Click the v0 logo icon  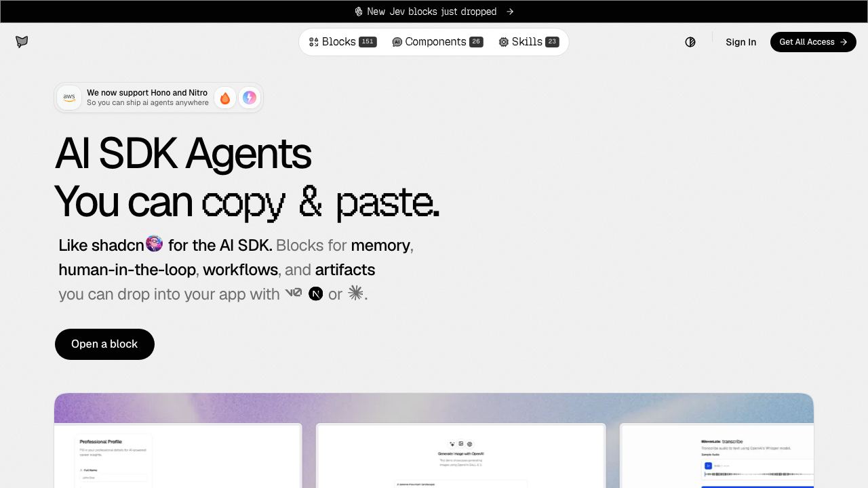point(294,293)
